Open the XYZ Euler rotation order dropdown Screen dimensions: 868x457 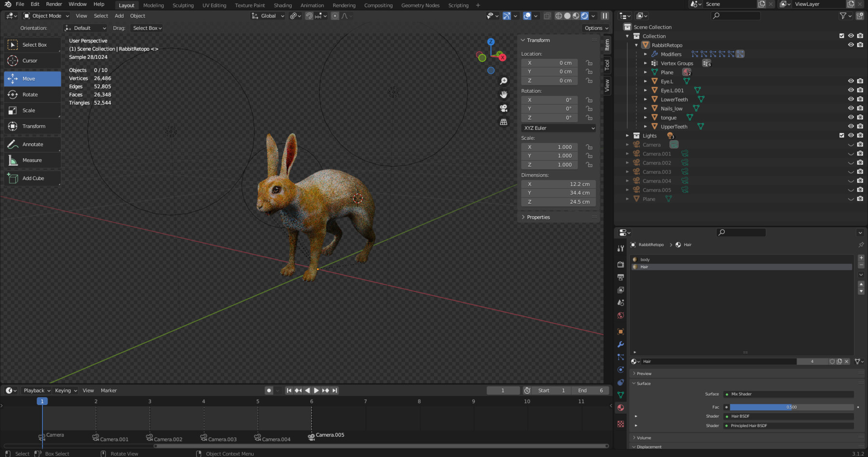point(558,128)
